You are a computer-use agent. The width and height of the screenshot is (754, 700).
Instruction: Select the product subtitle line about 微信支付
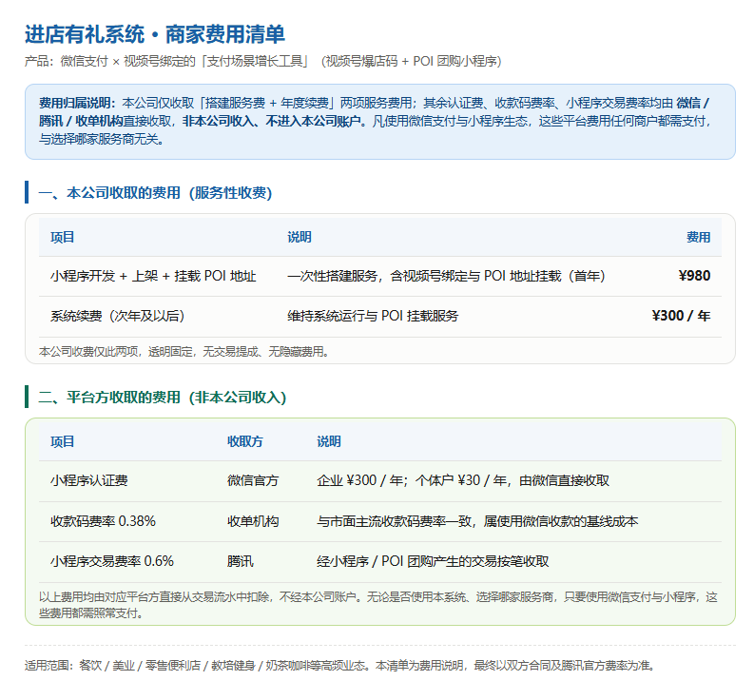263,61
